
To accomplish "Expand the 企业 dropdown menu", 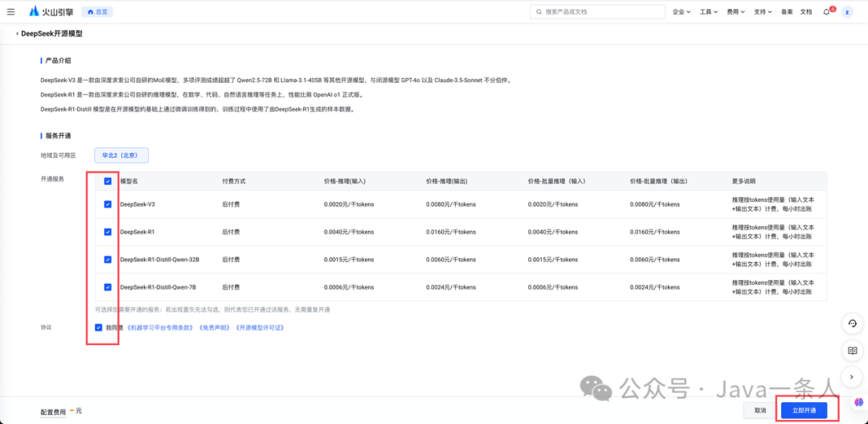I will pos(682,11).
